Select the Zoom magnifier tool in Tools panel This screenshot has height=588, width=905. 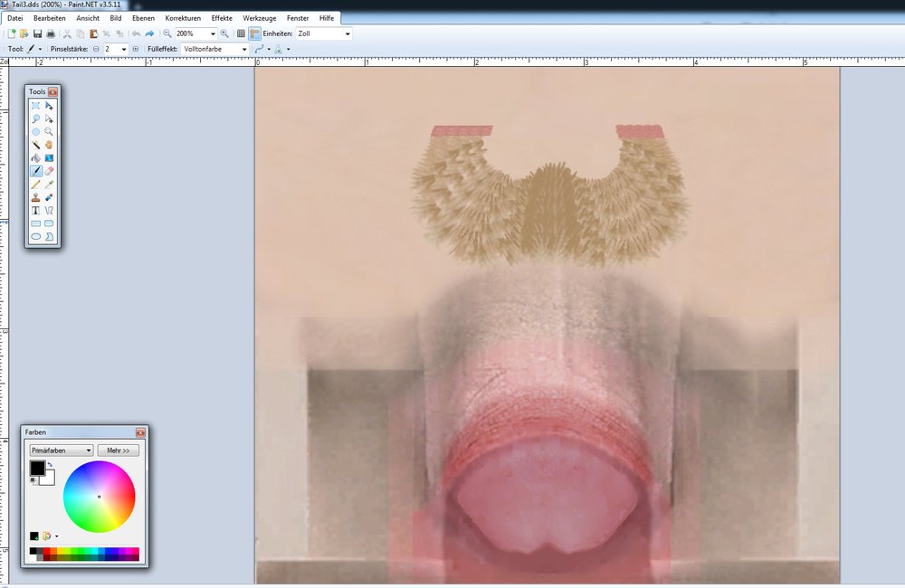click(x=49, y=131)
